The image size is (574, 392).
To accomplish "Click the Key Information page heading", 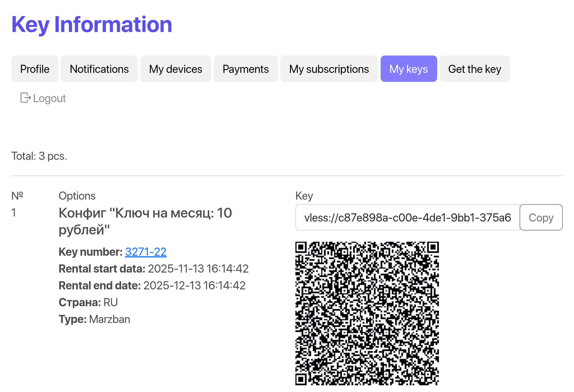I will [92, 25].
